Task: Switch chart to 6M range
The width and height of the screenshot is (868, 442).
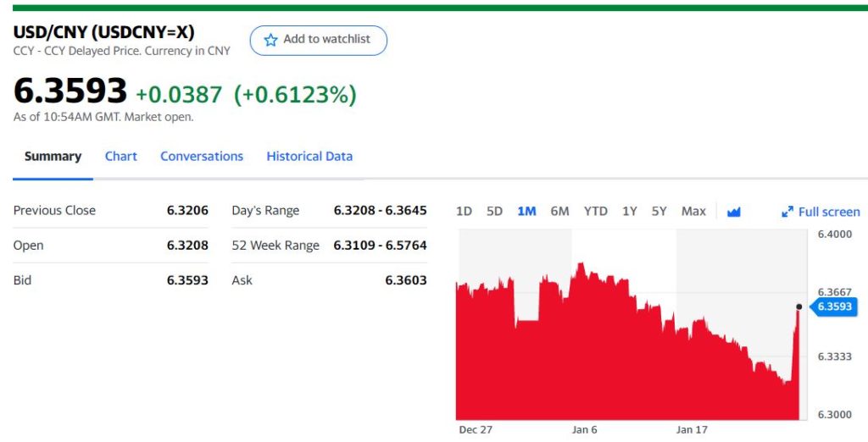Action: (x=559, y=212)
